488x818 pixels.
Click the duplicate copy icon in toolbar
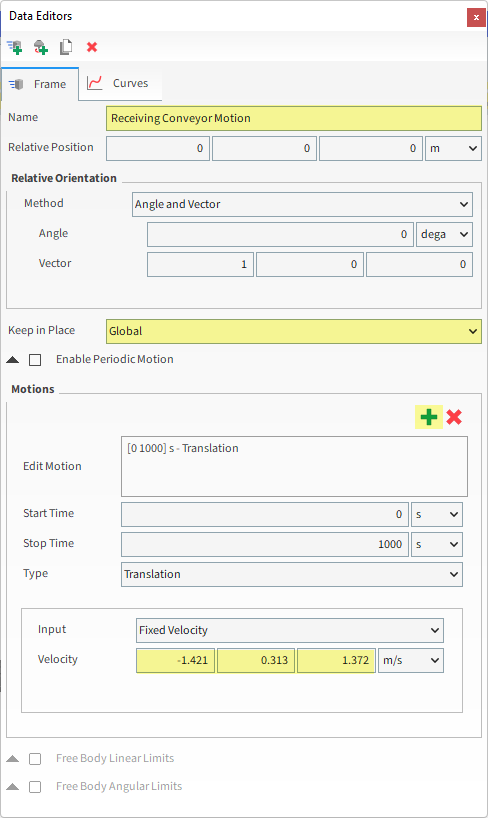pos(66,47)
